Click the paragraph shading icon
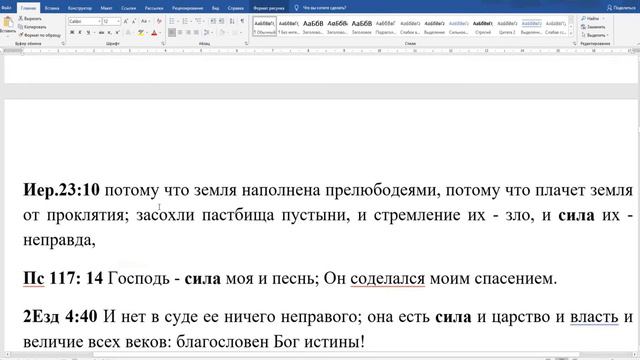640x360 pixels. pyautogui.click(x=223, y=32)
